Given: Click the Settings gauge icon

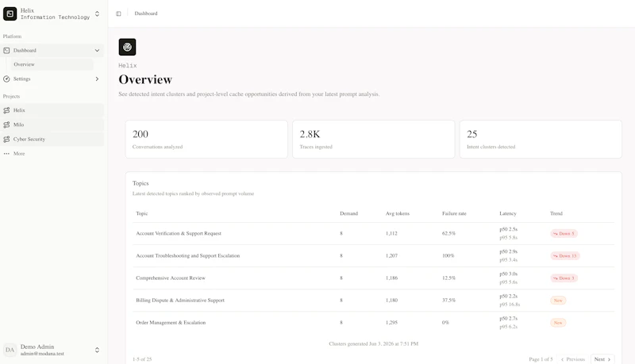Looking at the screenshot, I should coord(6,79).
